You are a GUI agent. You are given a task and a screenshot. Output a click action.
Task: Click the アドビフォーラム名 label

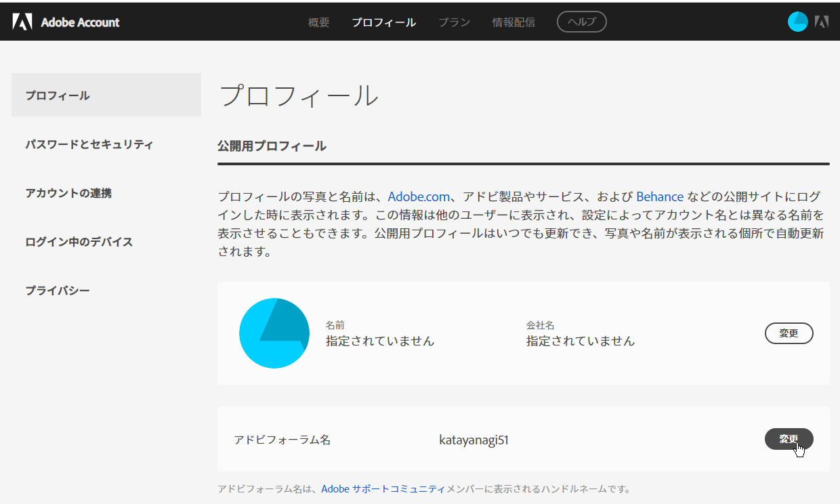click(x=282, y=440)
